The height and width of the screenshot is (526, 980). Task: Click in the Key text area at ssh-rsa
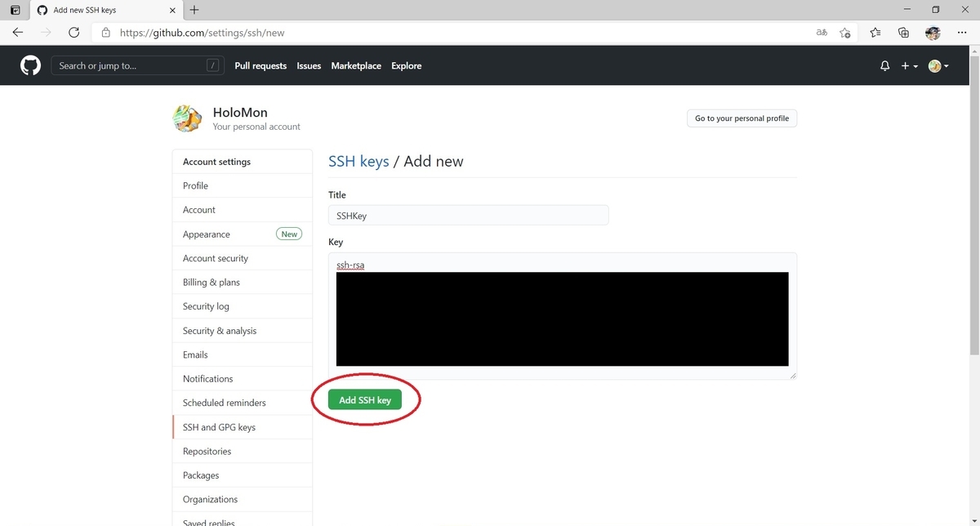coord(350,265)
